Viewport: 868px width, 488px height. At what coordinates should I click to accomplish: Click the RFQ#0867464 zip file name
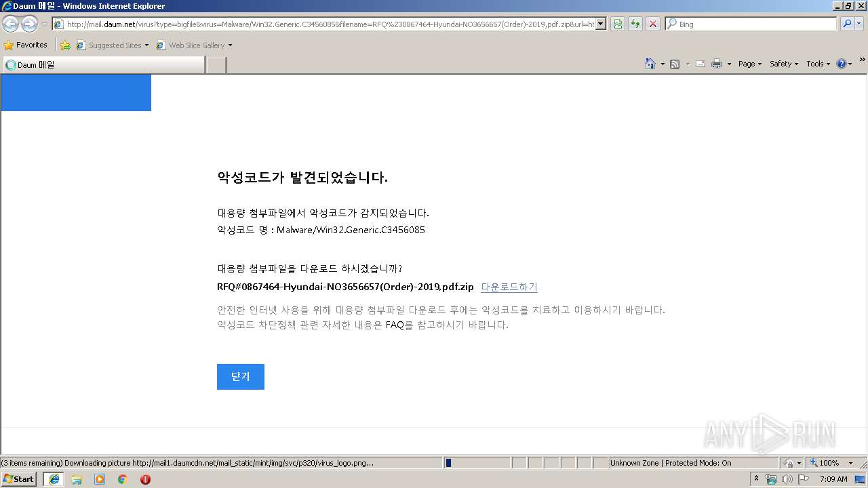point(345,287)
